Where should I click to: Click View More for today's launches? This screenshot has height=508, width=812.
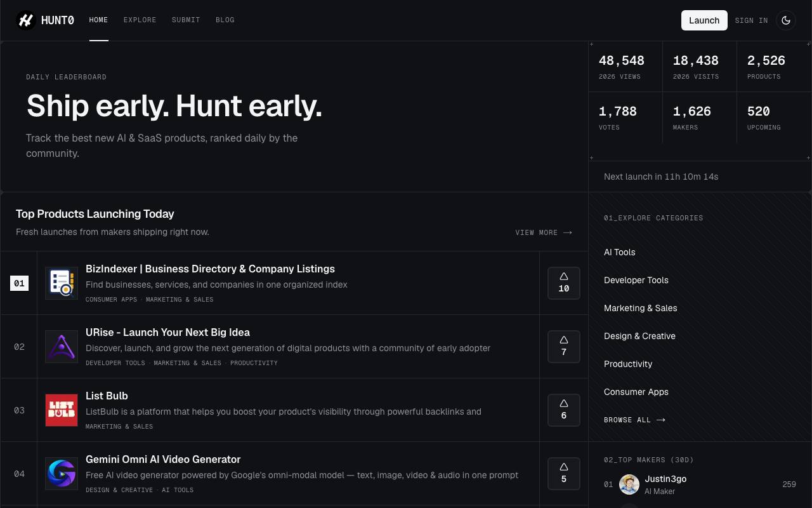click(544, 232)
